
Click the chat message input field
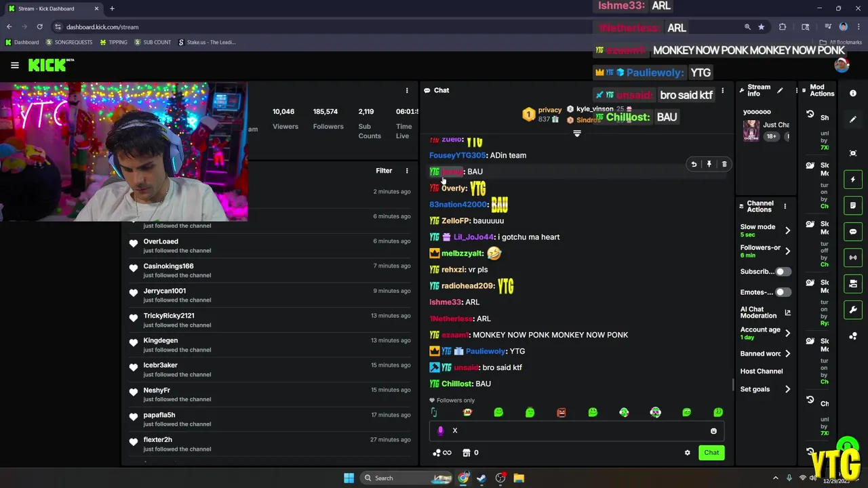(x=576, y=431)
